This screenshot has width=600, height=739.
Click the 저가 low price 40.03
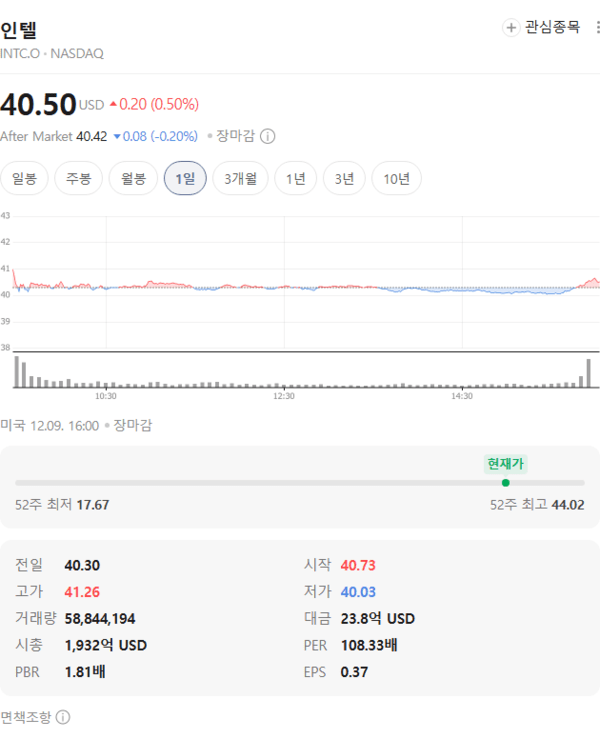tap(358, 591)
